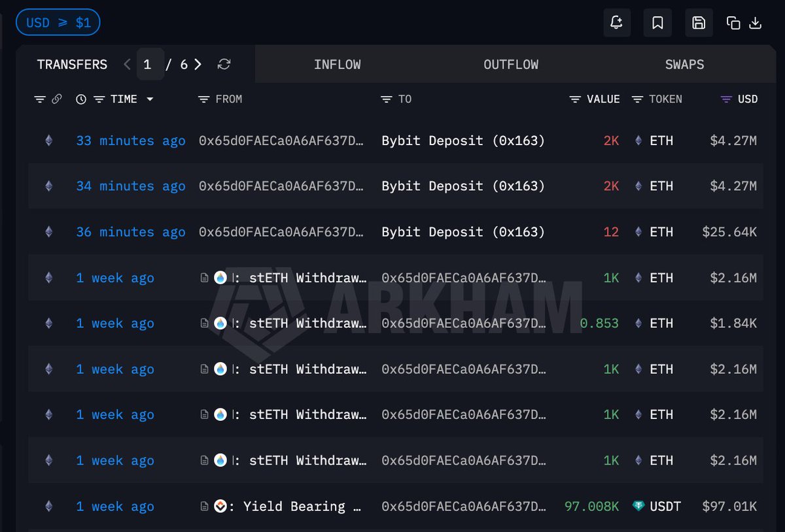Viewport: 785px width, 532px height.
Task: Click the download icon
Action: point(755,23)
